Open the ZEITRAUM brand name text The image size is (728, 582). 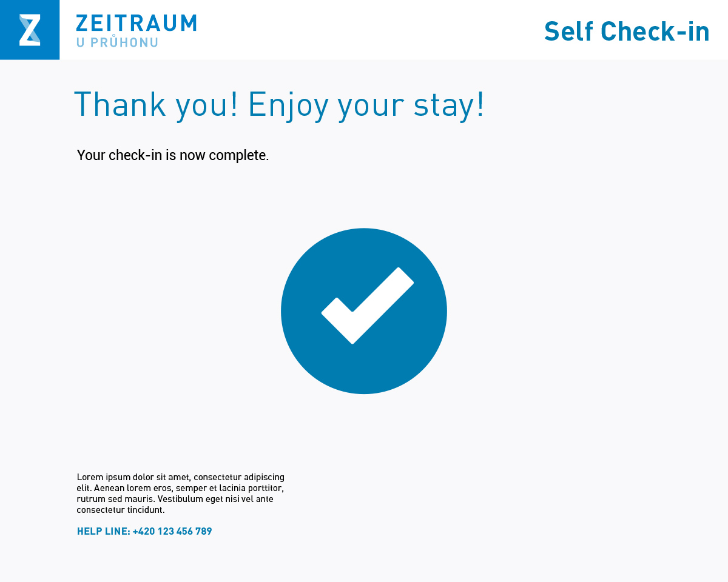point(136,23)
